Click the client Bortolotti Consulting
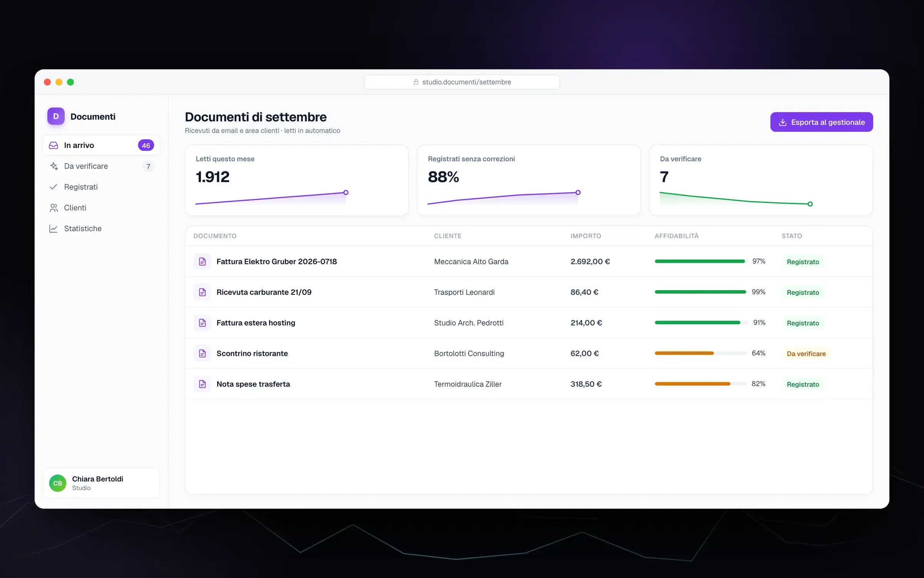The width and height of the screenshot is (924, 578). [469, 353]
